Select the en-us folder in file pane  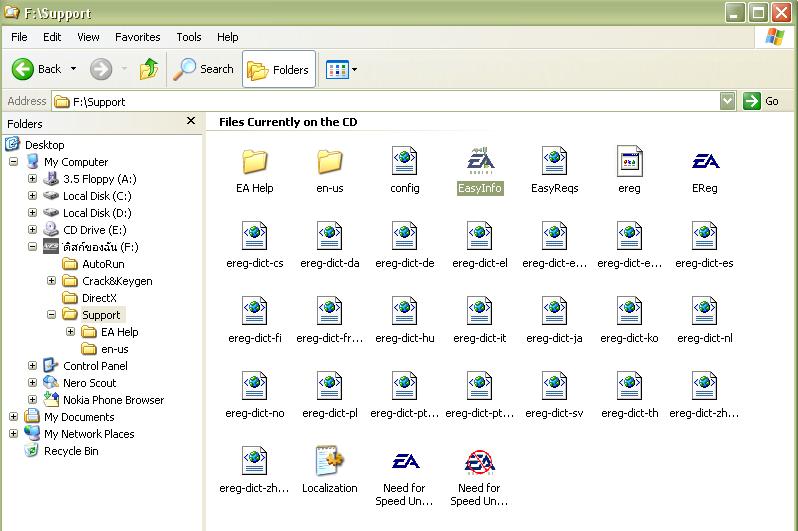click(329, 161)
